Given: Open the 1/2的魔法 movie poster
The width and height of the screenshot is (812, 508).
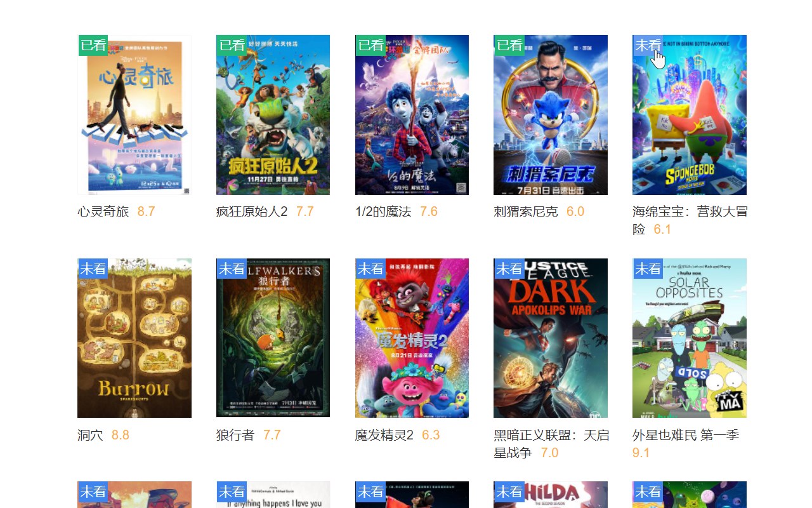Looking at the screenshot, I should (x=412, y=115).
